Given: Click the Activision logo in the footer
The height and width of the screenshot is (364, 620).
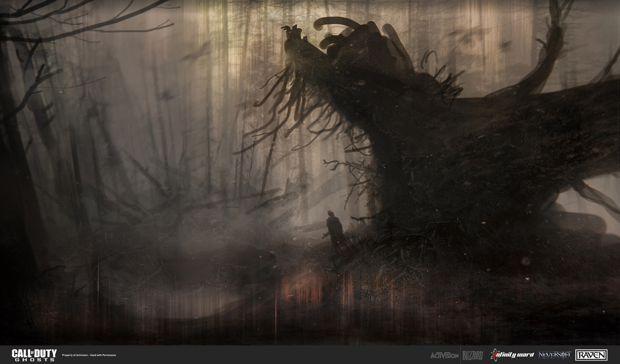Looking at the screenshot, I should pyautogui.click(x=445, y=355).
